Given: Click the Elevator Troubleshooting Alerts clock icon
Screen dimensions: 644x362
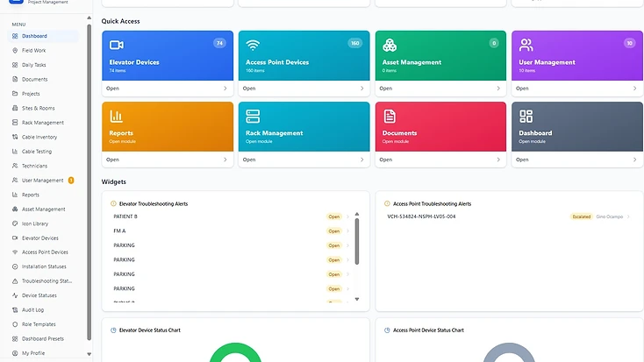Looking at the screenshot, I should point(113,203).
